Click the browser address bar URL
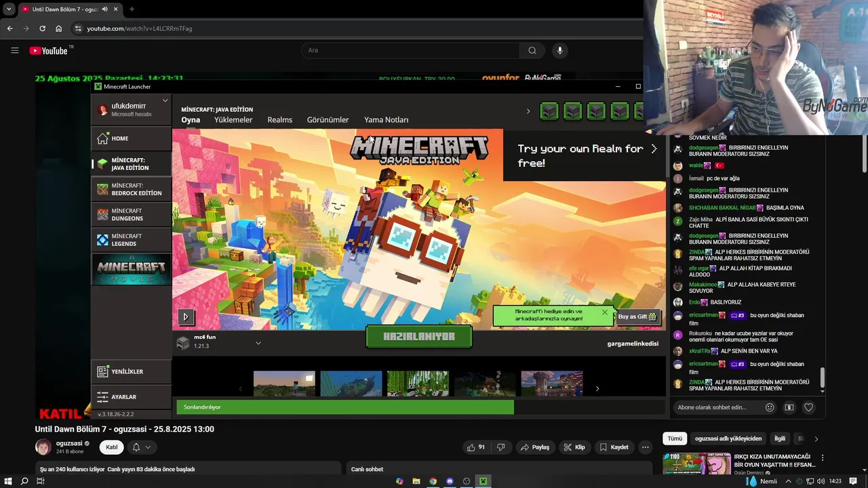Viewport: 868px width, 488px height. (139, 28)
